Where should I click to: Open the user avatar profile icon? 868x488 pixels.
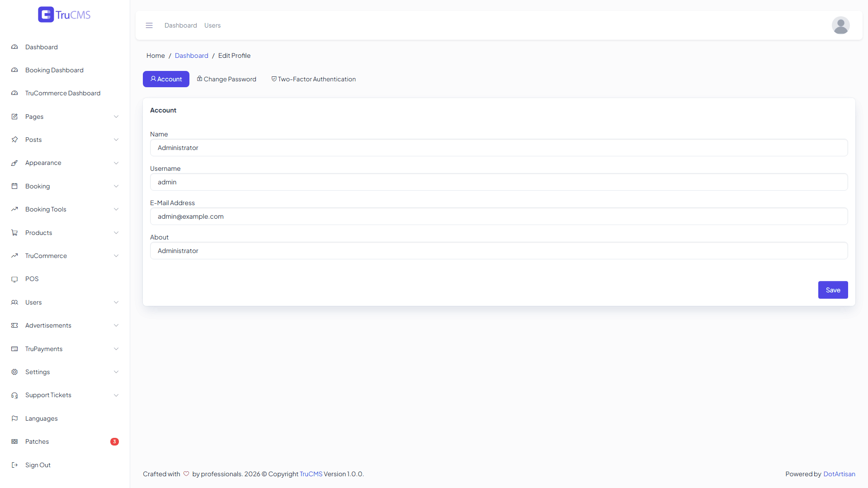840,25
